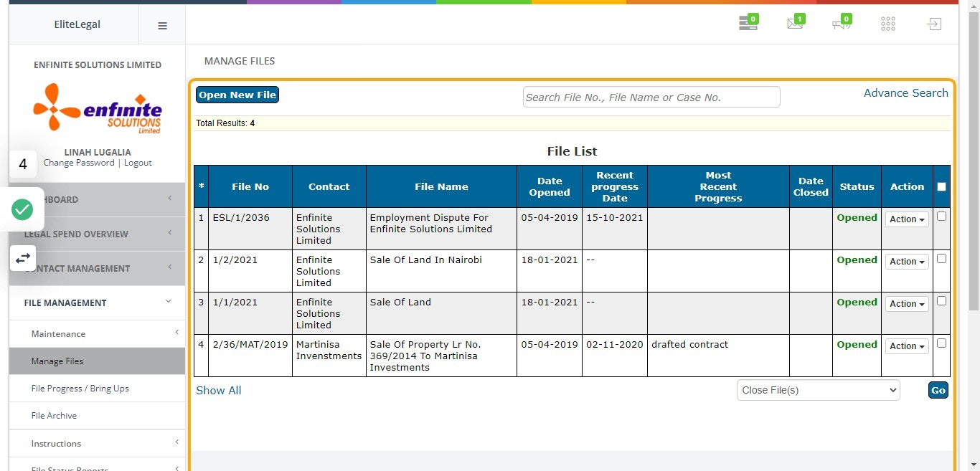Image resolution: width=980 pixels, height=471 pixels.
Task: Click the Open New File button
Action: pyautogui.click(x=237, y=95)
